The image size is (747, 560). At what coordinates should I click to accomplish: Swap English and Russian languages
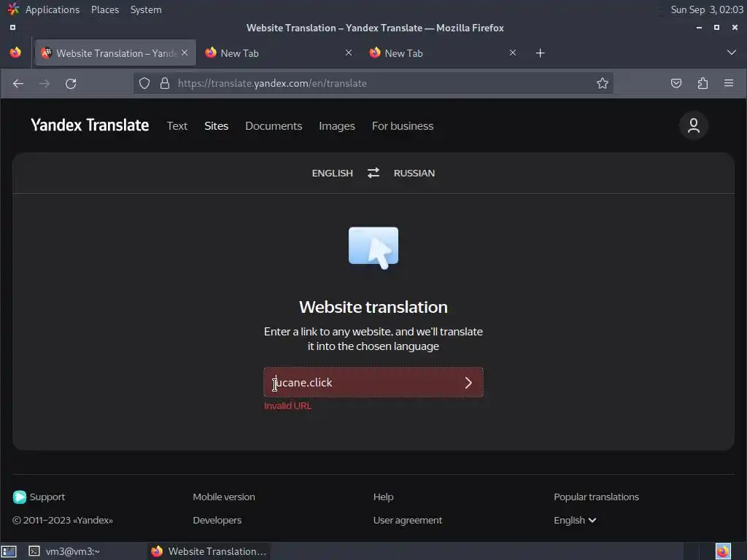pyautogui.click(x=373, y=173)
